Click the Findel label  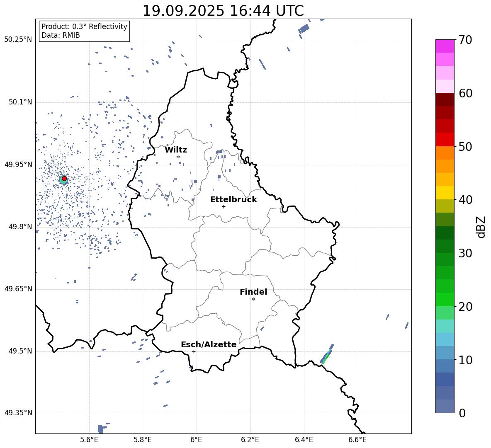253,292
